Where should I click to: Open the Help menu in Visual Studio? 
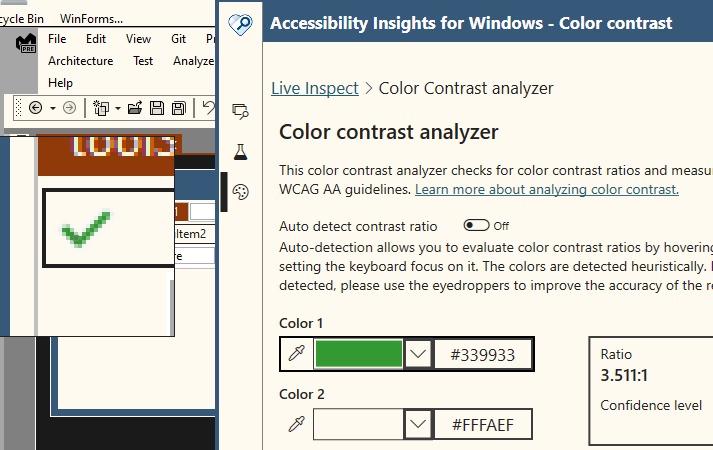click(x=60, y=83)
